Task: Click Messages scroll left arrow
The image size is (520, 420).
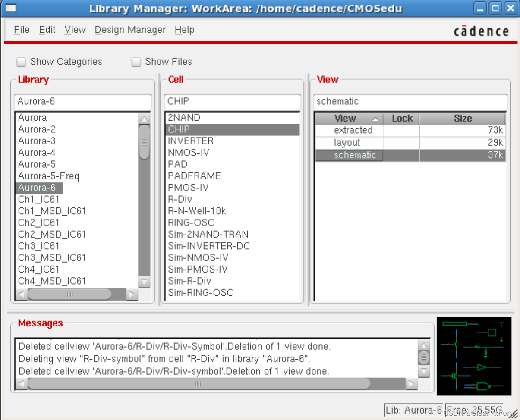Action: [21, 384]
